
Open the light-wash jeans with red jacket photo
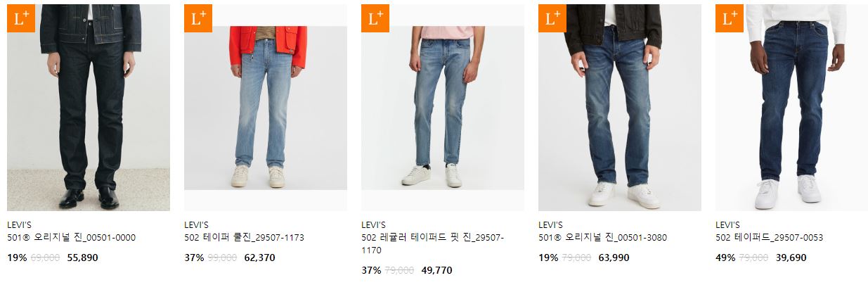[266, 108]
